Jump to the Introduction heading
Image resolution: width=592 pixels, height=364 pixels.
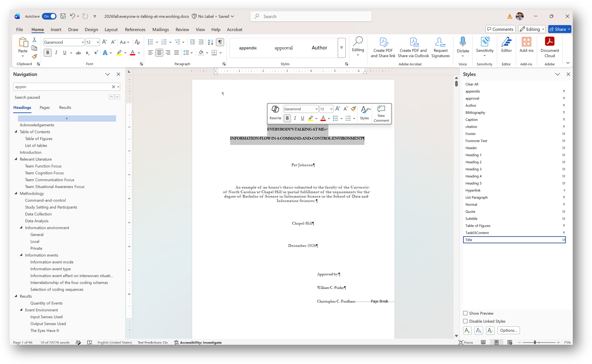(x=31, y=152)
